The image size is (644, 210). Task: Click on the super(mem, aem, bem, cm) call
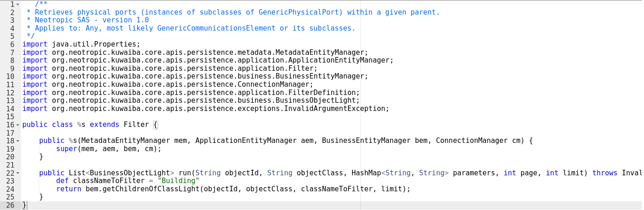coord(109,149)
